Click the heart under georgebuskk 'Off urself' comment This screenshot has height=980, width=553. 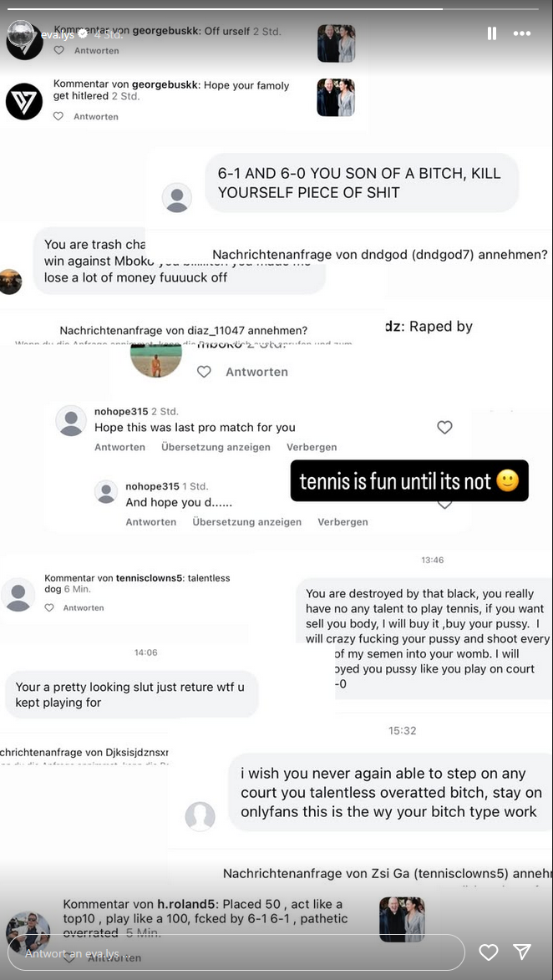click(x=58, y=51)
